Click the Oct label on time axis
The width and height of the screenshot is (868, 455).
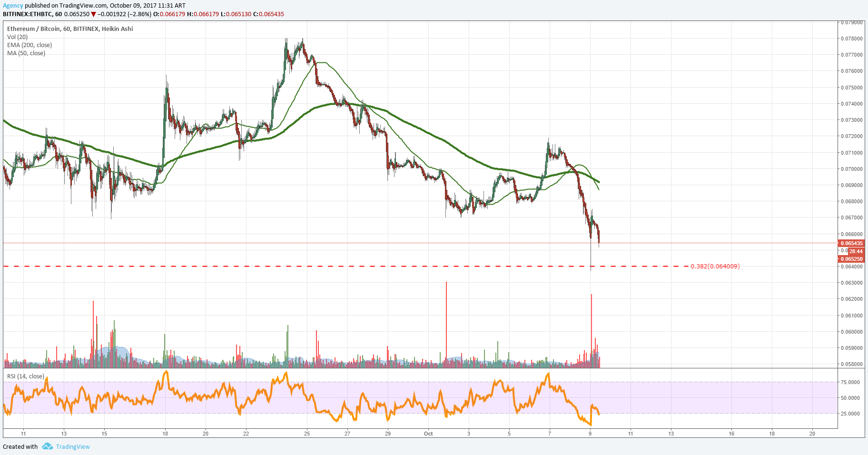428,434
